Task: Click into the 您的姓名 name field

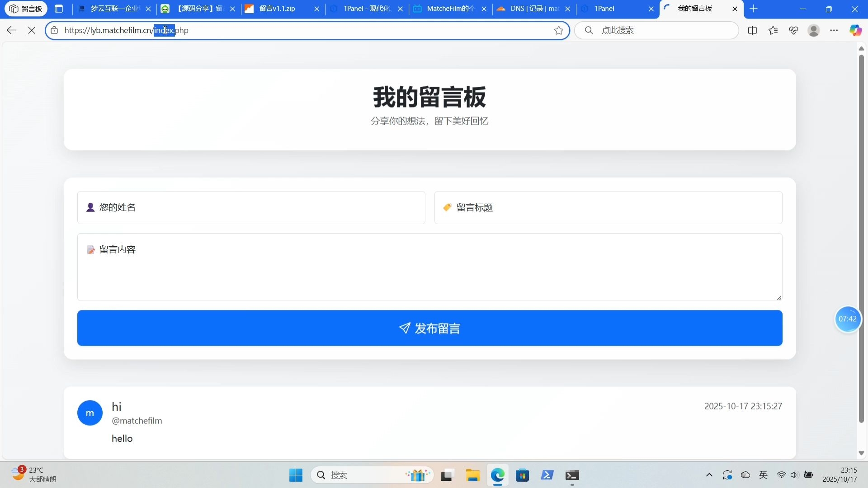Action: point(251,207)
